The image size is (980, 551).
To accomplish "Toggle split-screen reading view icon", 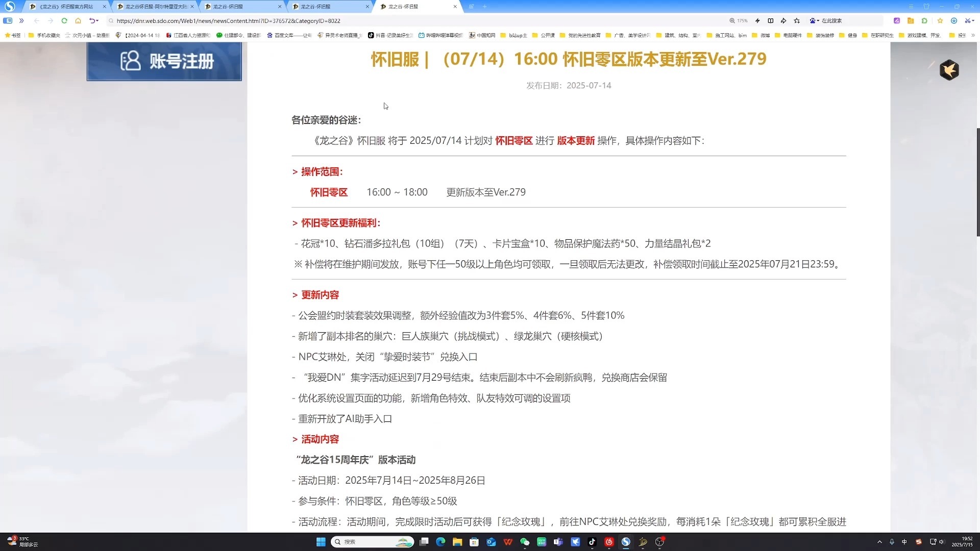I will (x=771, y=21).
